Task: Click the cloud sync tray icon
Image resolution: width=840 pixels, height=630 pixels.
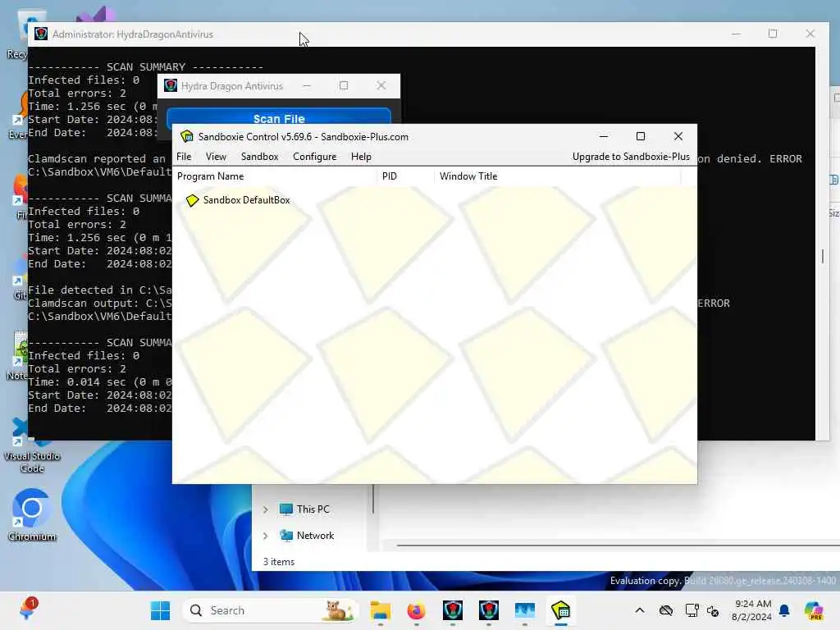Action: 666,610
